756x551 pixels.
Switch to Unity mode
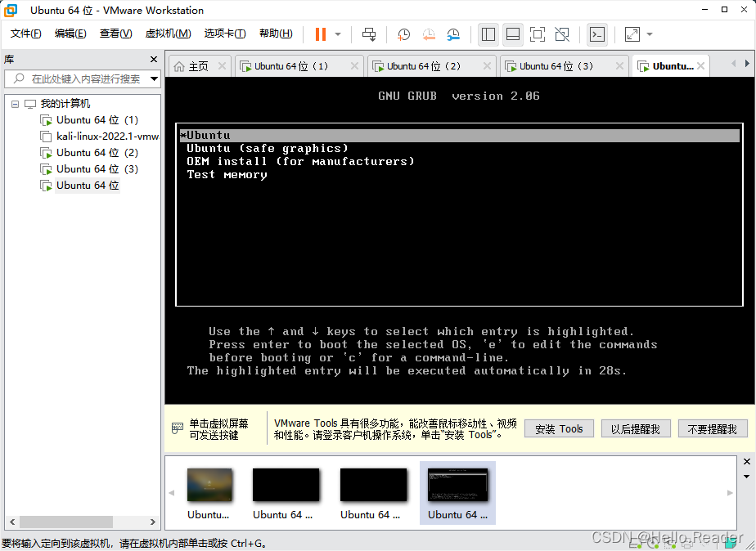[562, 34]
